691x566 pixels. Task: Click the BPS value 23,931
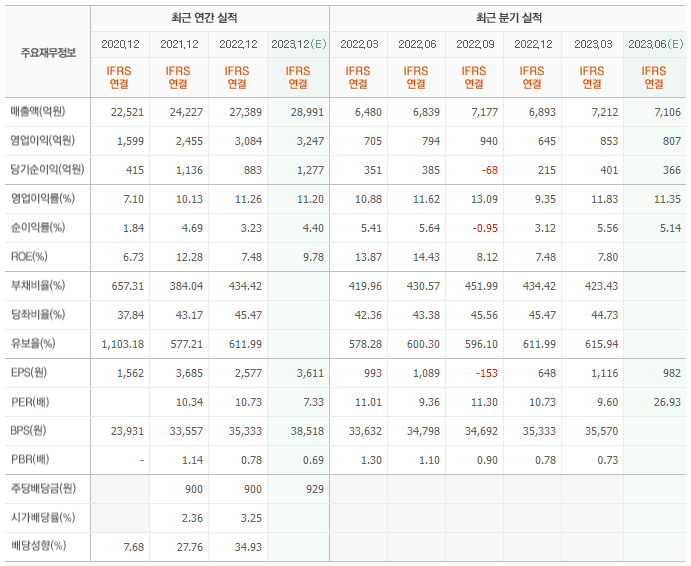(127, 431)
